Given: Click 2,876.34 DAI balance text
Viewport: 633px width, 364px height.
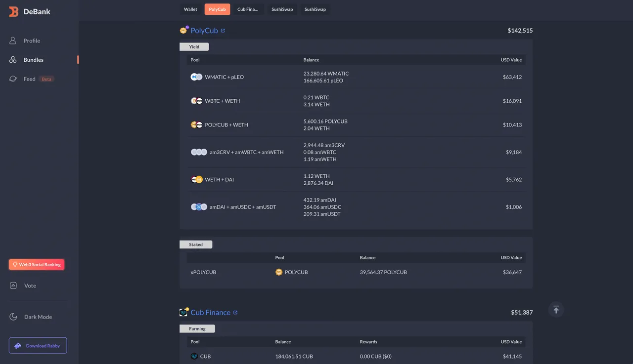Looking at the screenshot, I should [318, 183].
